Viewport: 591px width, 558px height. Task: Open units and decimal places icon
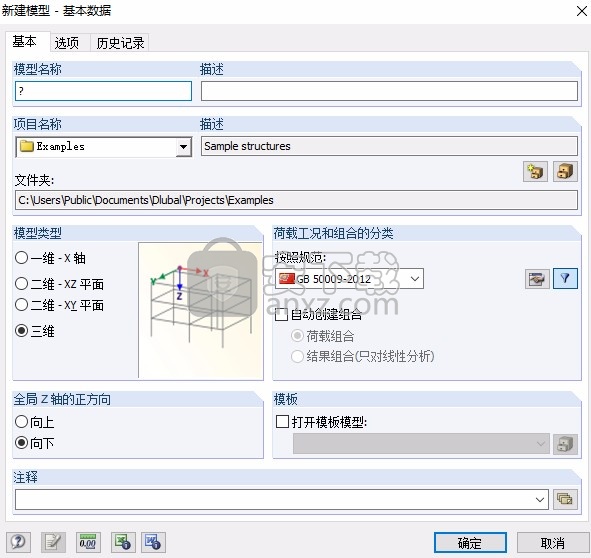point(88,542)
